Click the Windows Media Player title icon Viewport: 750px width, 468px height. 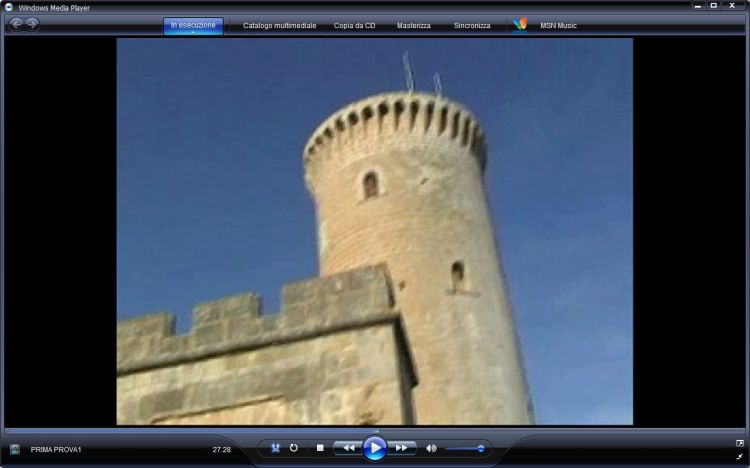[9, 7]
